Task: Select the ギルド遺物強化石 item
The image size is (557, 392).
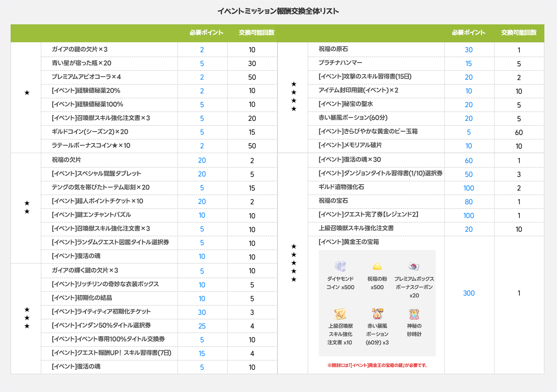Action: coord(341,187)
